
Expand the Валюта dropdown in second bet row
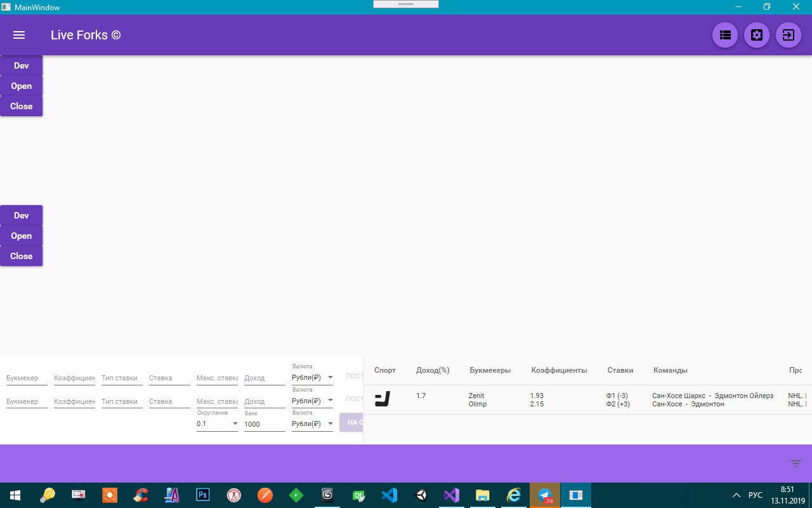pos(312,401)
